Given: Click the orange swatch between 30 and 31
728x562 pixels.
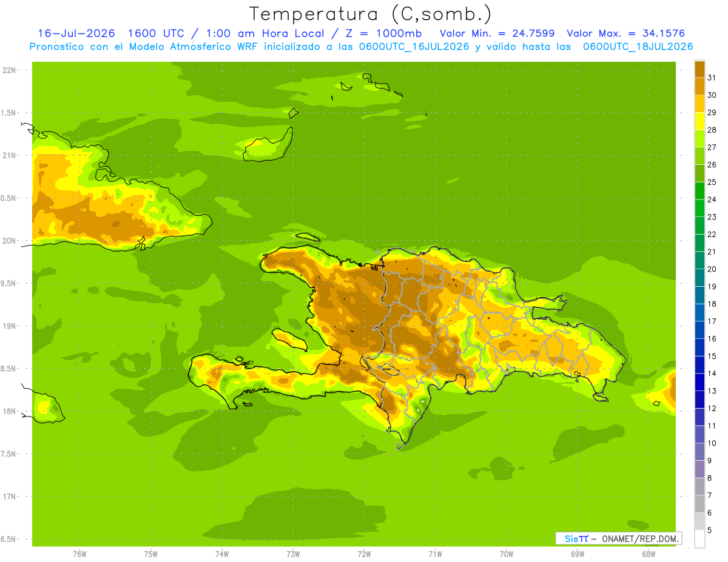Looking at the screenshot, I should pyautogui.click(x=699, y=86).
